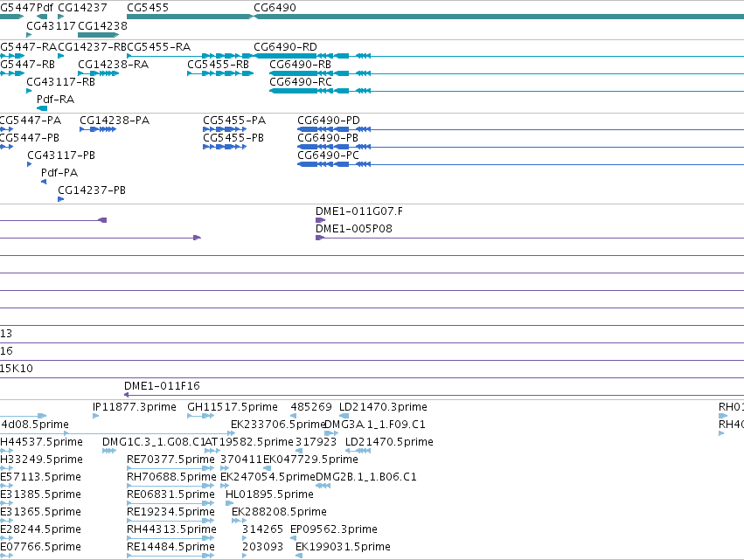Select the Pdf gene label

pyautogui.click(x=45, y=8)
